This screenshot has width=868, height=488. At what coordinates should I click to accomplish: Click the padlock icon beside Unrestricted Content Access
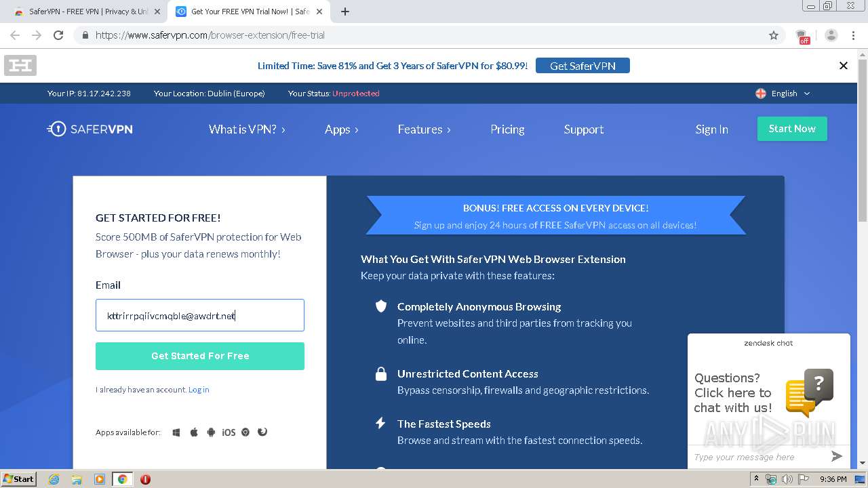(x=381, y=373)
